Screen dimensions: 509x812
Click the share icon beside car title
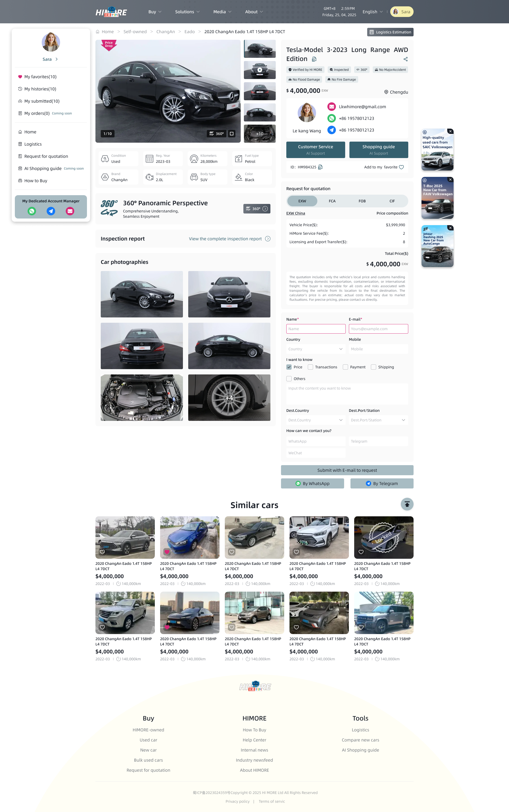(405, 59)
